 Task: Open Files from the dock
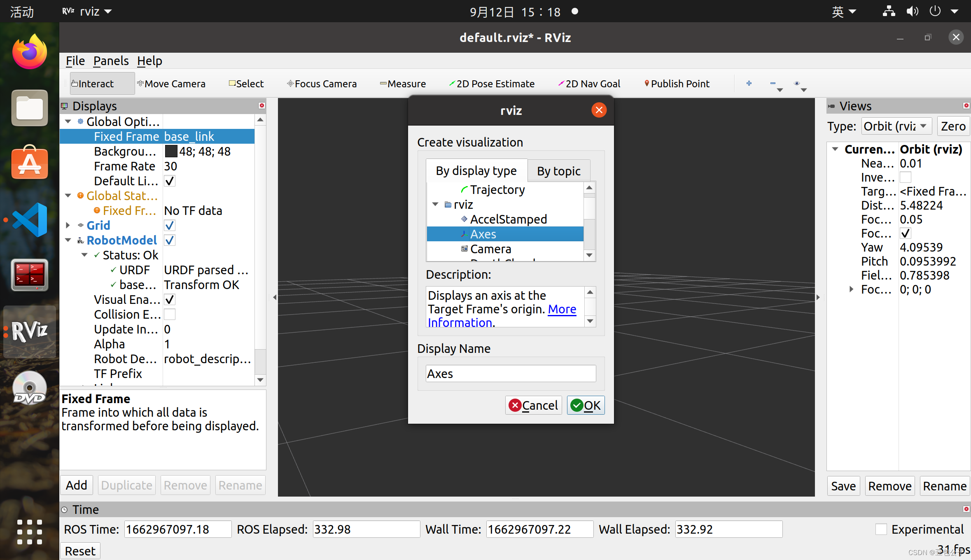click(x=30, y=108)
